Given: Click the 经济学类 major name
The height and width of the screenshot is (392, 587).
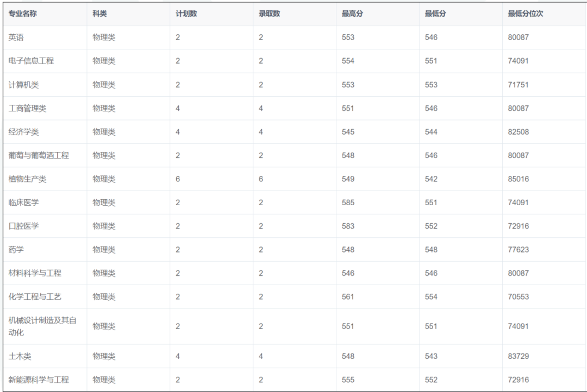Looking at the screenshot, I should point(23,132).
